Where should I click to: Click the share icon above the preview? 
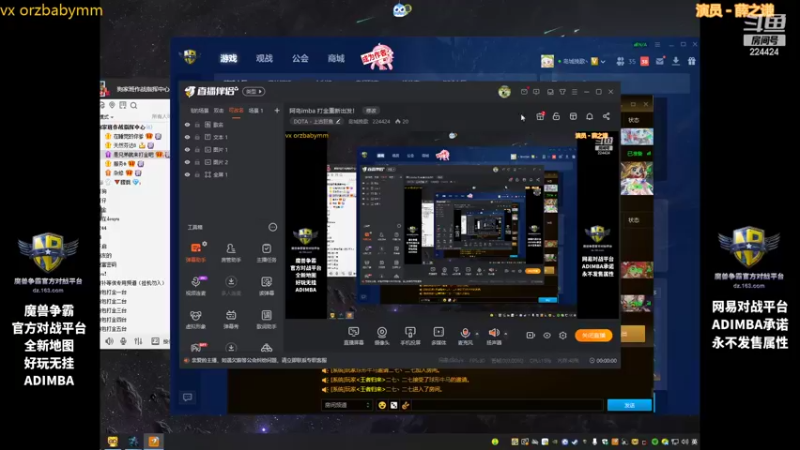coord(606,116)
